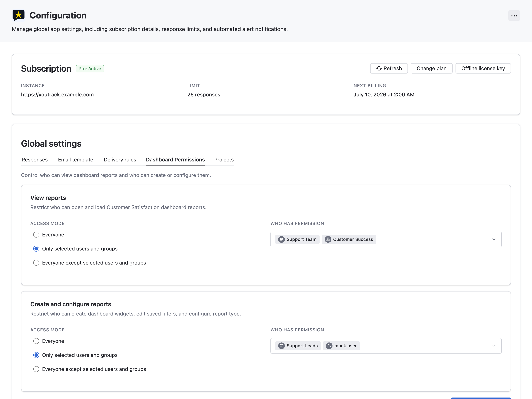
Task: Choose Everyone except selected for Create and configure reports
Action: click(x=36, y=369)
